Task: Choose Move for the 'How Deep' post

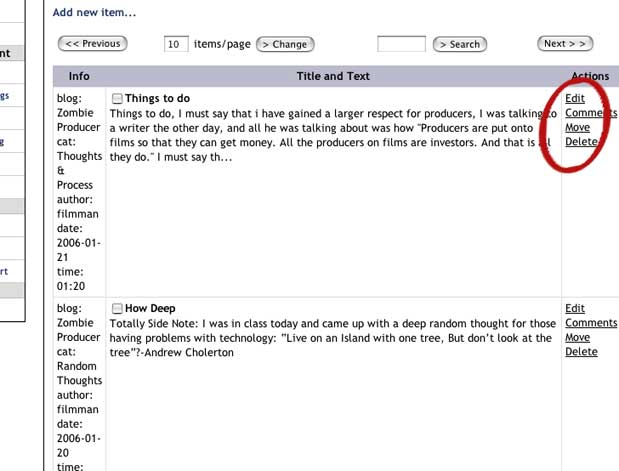Action: click(x=577, y=338)
